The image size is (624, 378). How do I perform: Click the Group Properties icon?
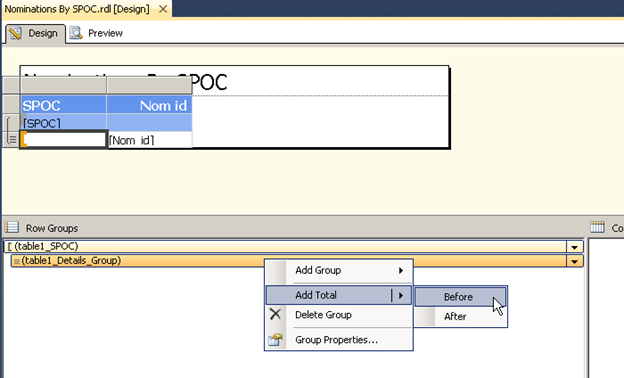point(275,339)
